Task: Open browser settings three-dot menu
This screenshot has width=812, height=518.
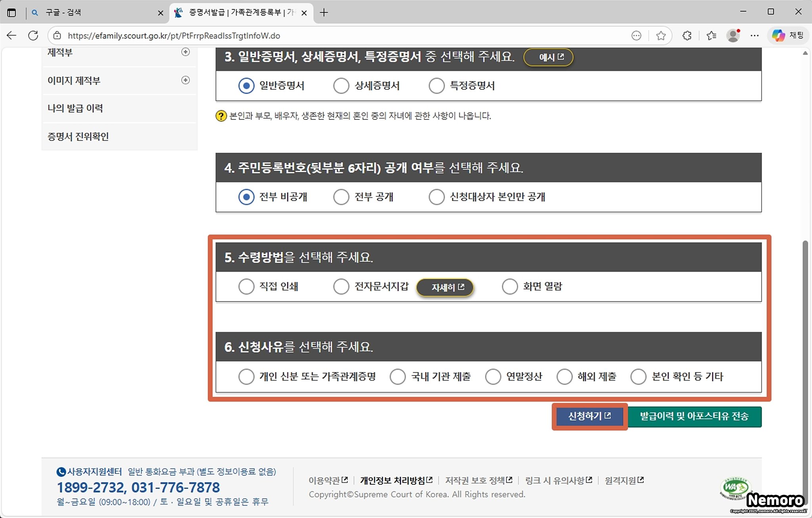Action: coord(755,36)
